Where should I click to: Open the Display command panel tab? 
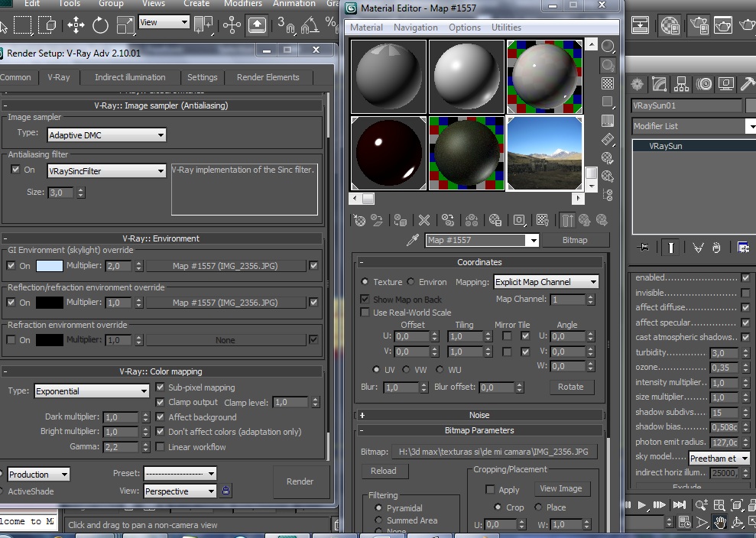click(x=726, y=84)
